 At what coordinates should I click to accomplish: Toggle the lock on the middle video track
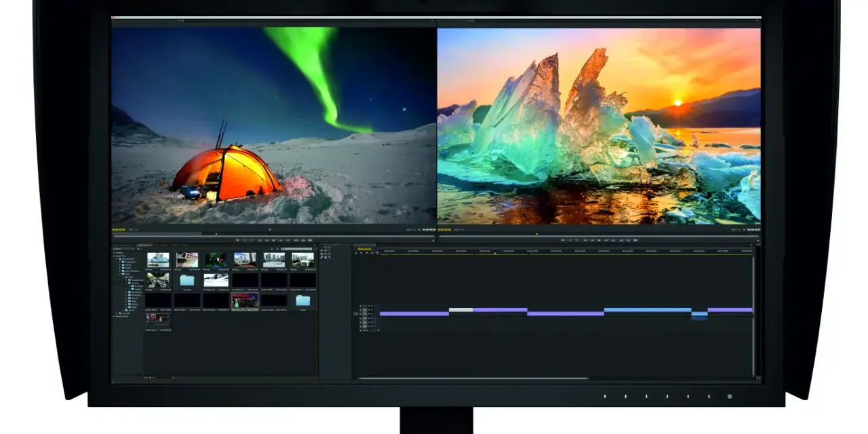(361, 310)
